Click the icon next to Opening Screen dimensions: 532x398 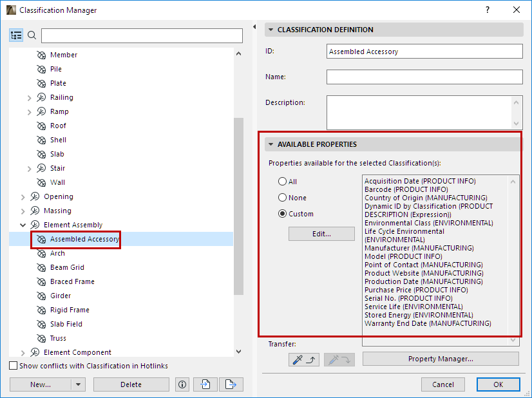tap(35, 196)
